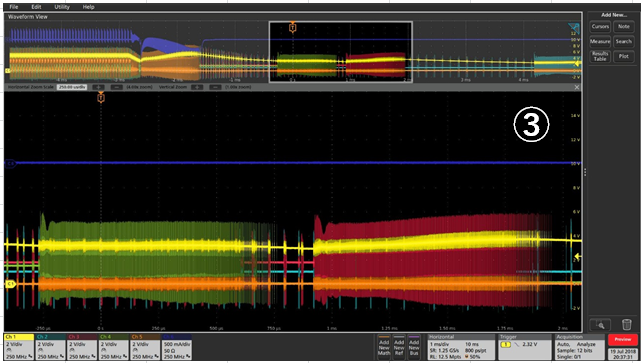Add New Ref waveform
This screenshot has width=641, height=363.
coord(399,347)
